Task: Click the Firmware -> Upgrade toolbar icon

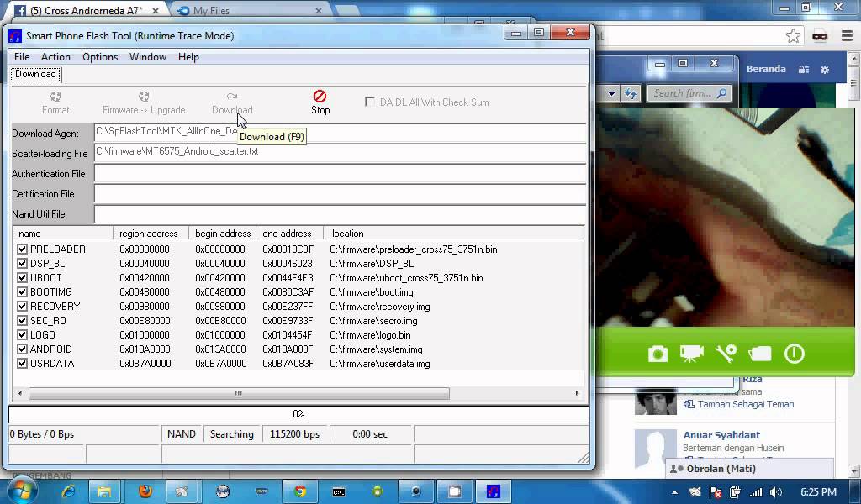Action: tap(144, 97)
